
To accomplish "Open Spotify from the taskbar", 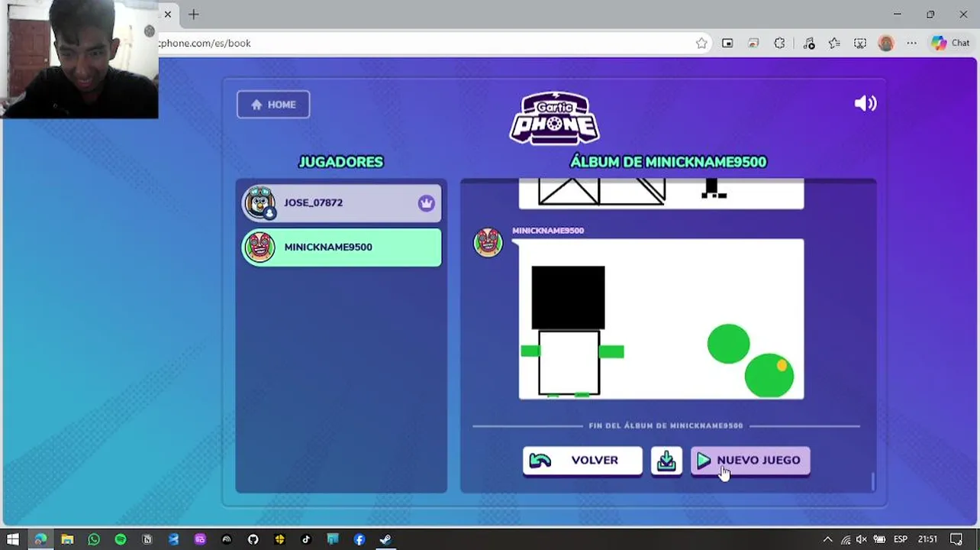I will pyautogui.click(x=121, y=539).
